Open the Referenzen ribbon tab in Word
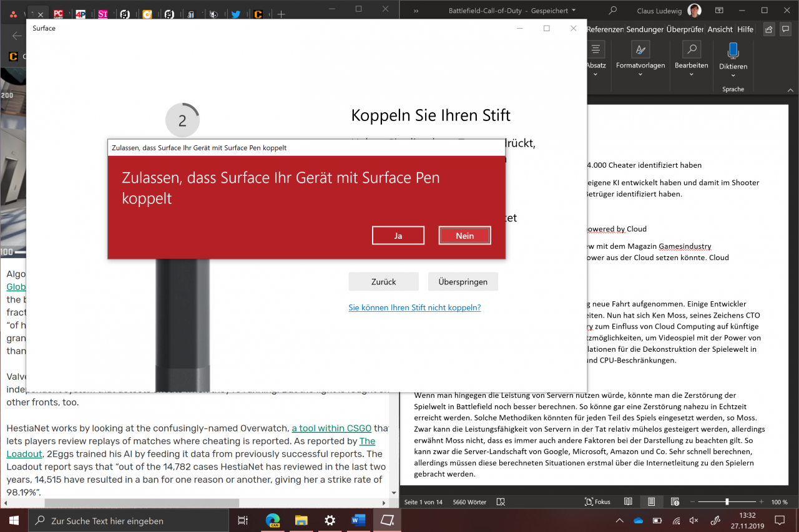This screenshot has height=532, width=799. coord(605,29)
